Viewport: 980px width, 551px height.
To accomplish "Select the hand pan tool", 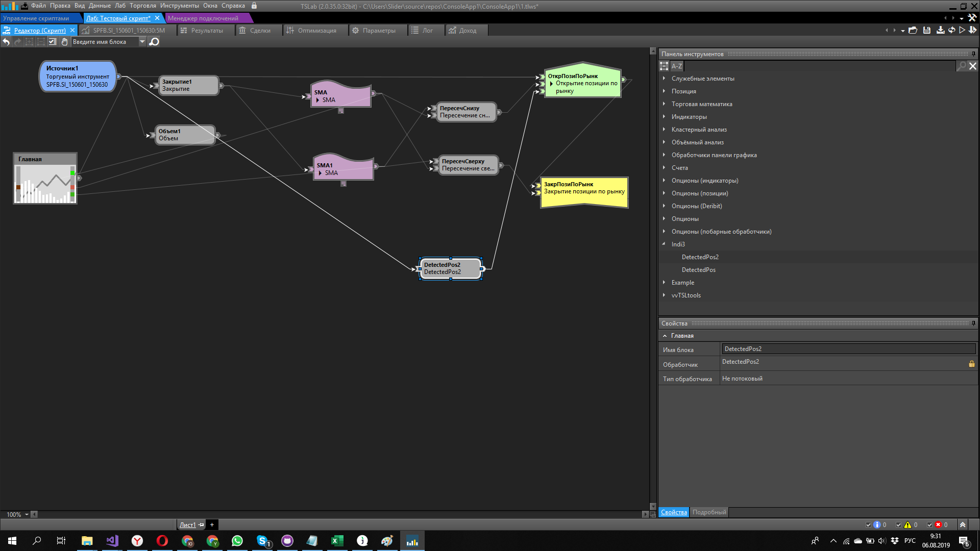I will [x=64, y=42].
